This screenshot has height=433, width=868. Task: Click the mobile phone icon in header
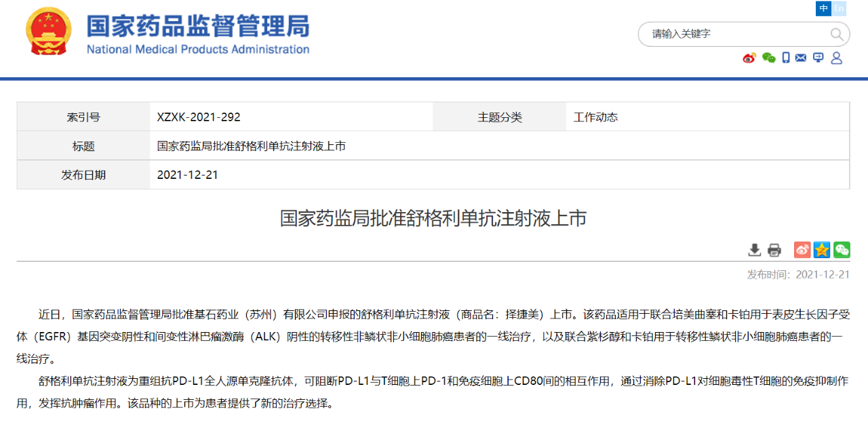click(x=786, y=58)
